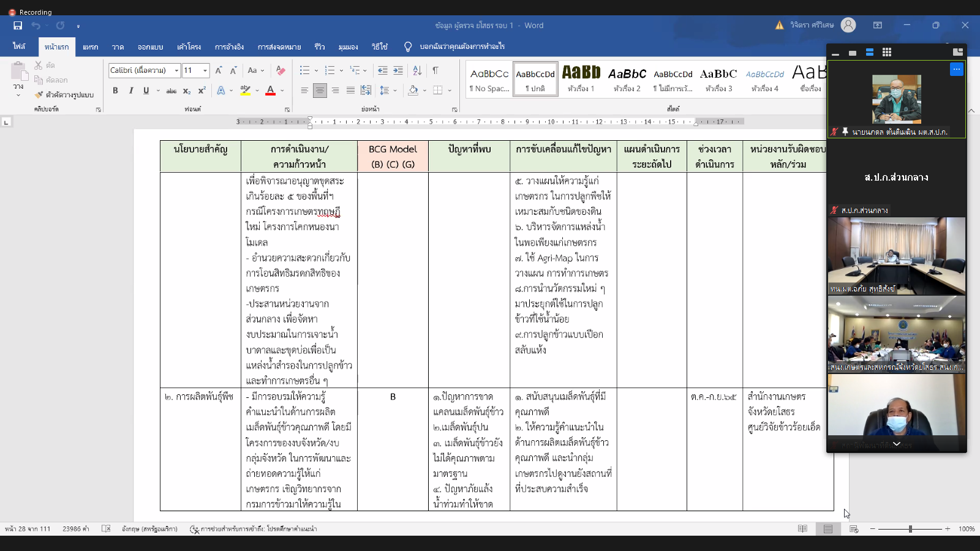Apply text highlight color

click(245, 91)
